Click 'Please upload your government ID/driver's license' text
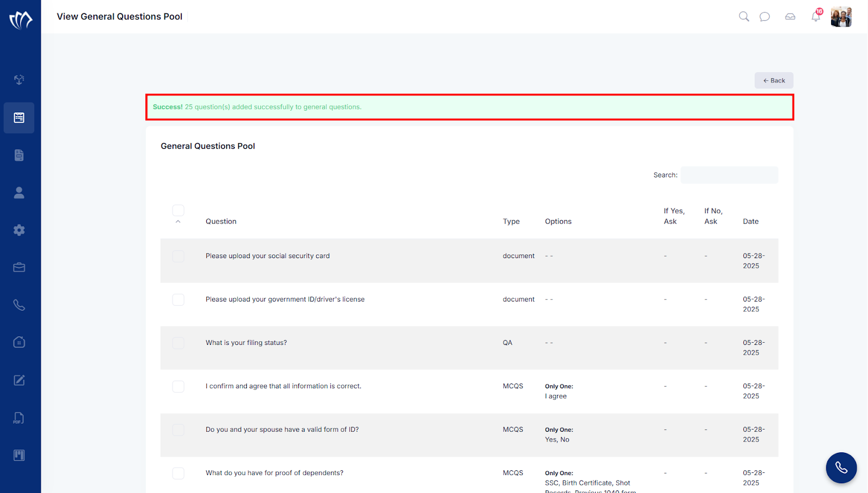Viewport: 868px width, 493px height. click(x=285, y=299)
